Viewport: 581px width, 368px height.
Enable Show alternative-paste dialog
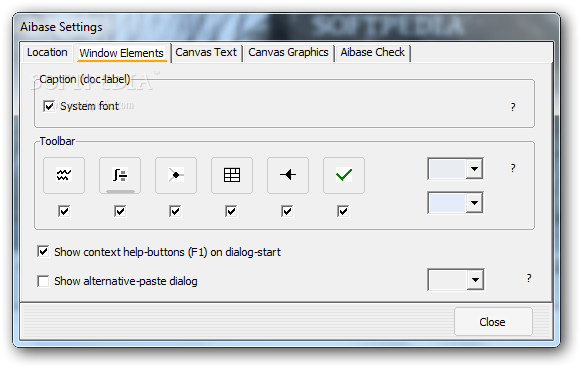43,281
